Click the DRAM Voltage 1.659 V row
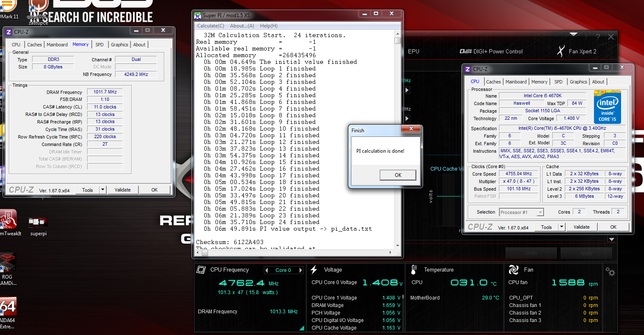 click(356, 305)
